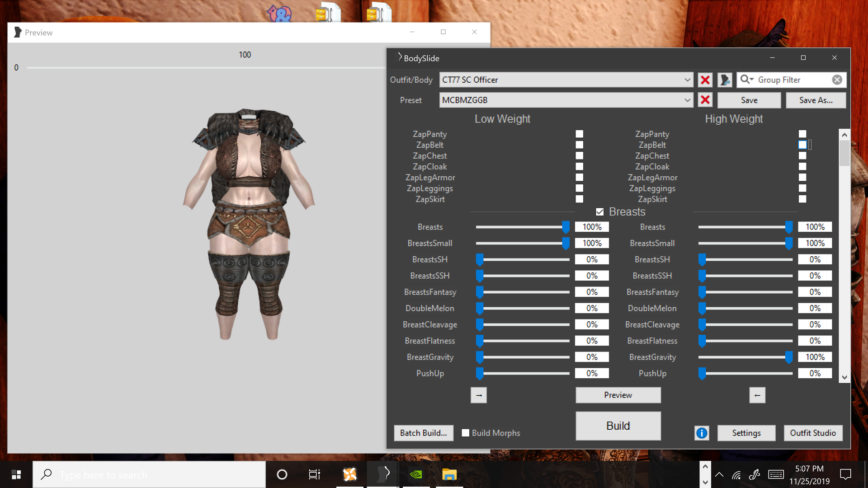This screenshot has width=868, height=488.
Task: Open Windows Start menu
Action: click(x=16, y=474)
